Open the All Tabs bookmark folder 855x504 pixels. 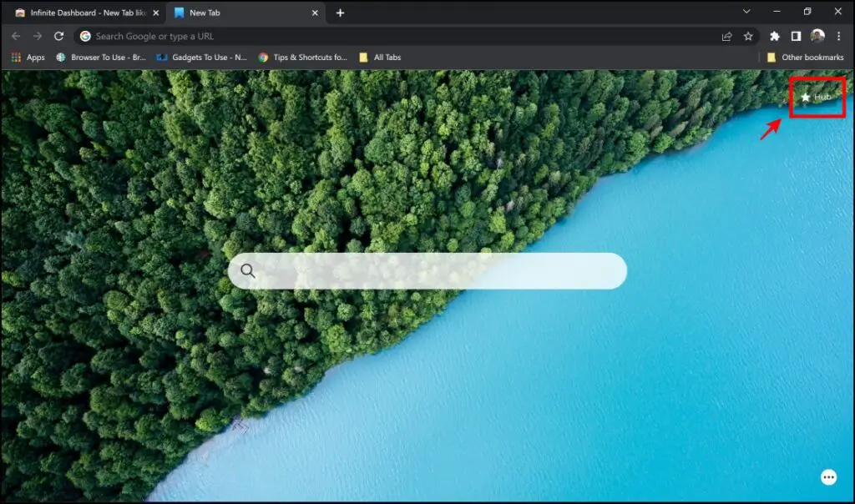coord(381,57)
